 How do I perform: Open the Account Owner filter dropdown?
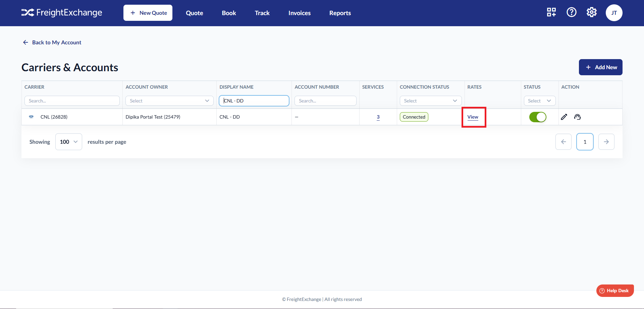169,101
